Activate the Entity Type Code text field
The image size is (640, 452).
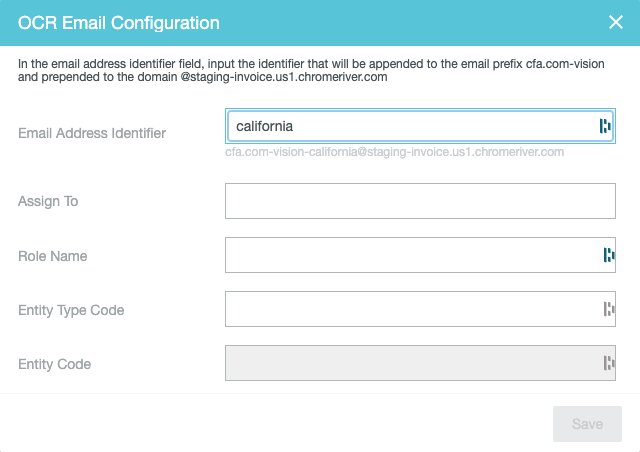tap(412, 309)
